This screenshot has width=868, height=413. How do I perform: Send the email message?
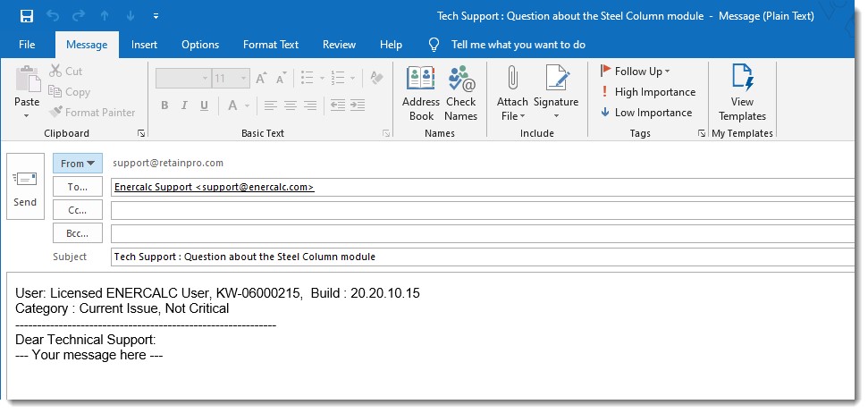[x=25, y=187]
